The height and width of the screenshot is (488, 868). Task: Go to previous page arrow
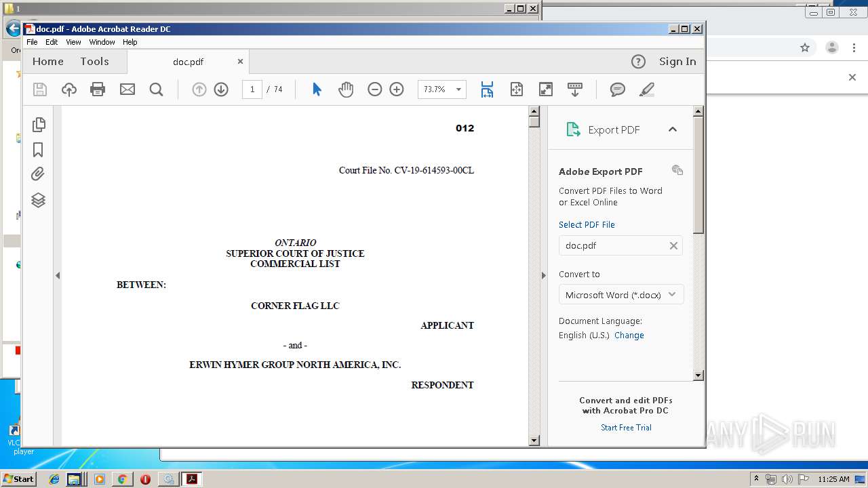(x=199, y=89)
